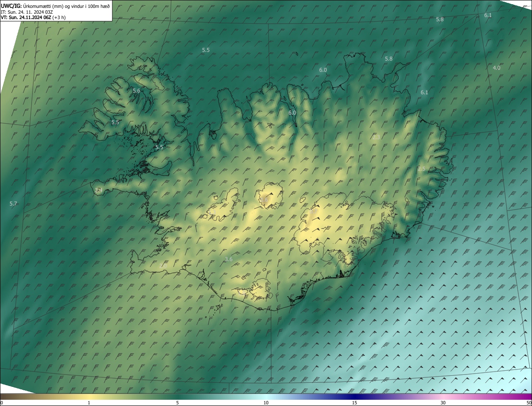Select the 'VT: Sun. 24.11.2024 06Z (+3 h)' valid time
This screenshot has height=406, width=532.
[x=33, y=17]
